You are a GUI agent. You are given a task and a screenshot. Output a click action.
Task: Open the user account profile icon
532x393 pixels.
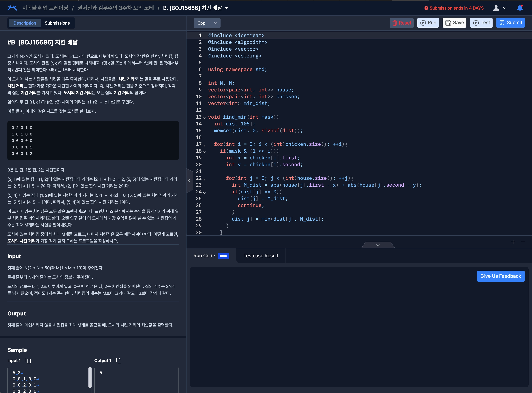[496, 8]
